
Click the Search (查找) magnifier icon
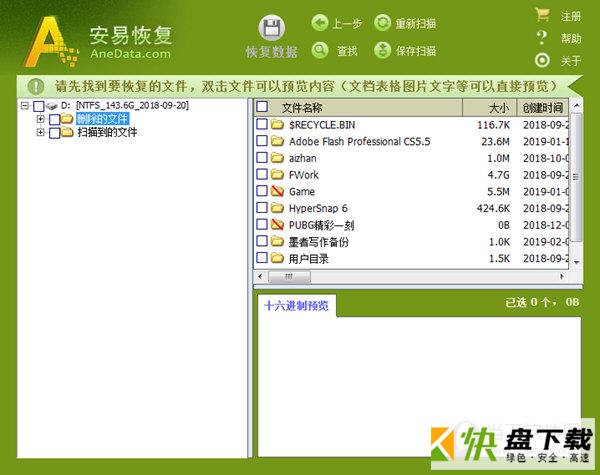320,50
